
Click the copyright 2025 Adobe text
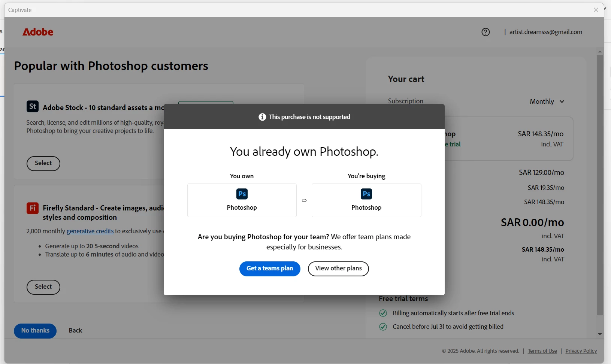pos(480,351)
